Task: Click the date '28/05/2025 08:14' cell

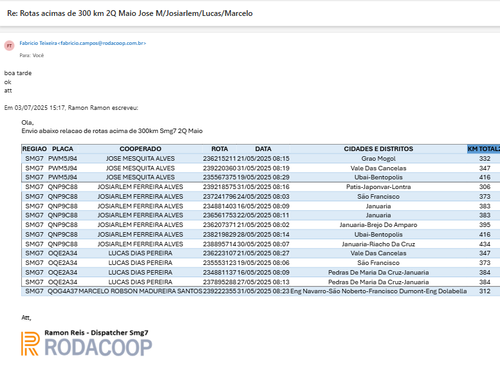Action: point(263,235)
